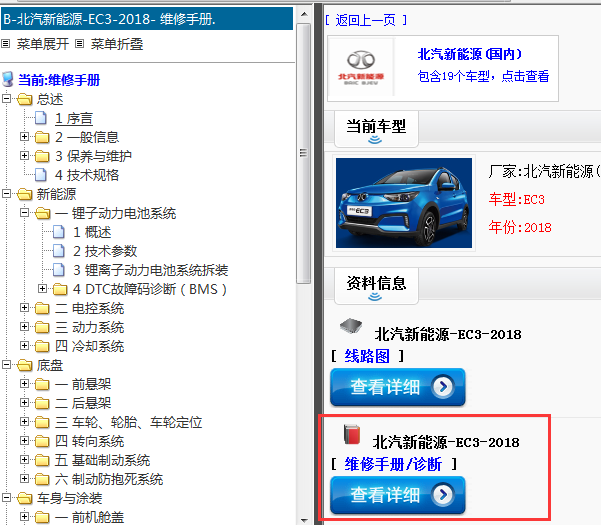Expand the 二 后悬架 node
Image resolution: width=601 pixels, height=525 pixels.
(x=24, y=402)
